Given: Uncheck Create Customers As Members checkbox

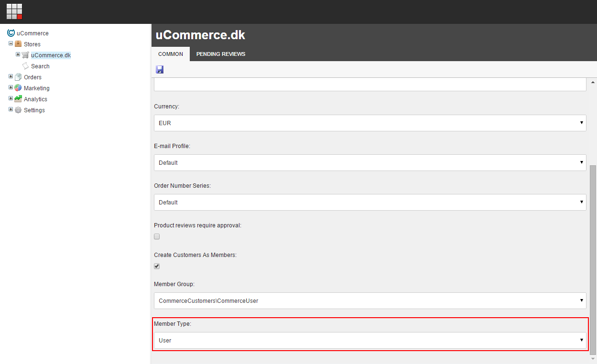Looking at the screenshot, I should (157, 266).
